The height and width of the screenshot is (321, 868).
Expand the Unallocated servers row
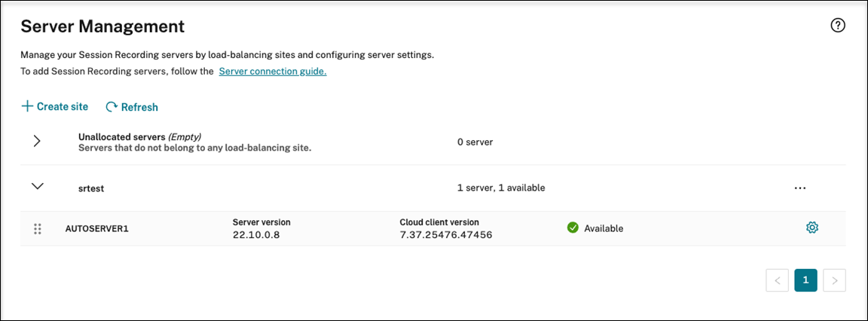coord(37,141)
